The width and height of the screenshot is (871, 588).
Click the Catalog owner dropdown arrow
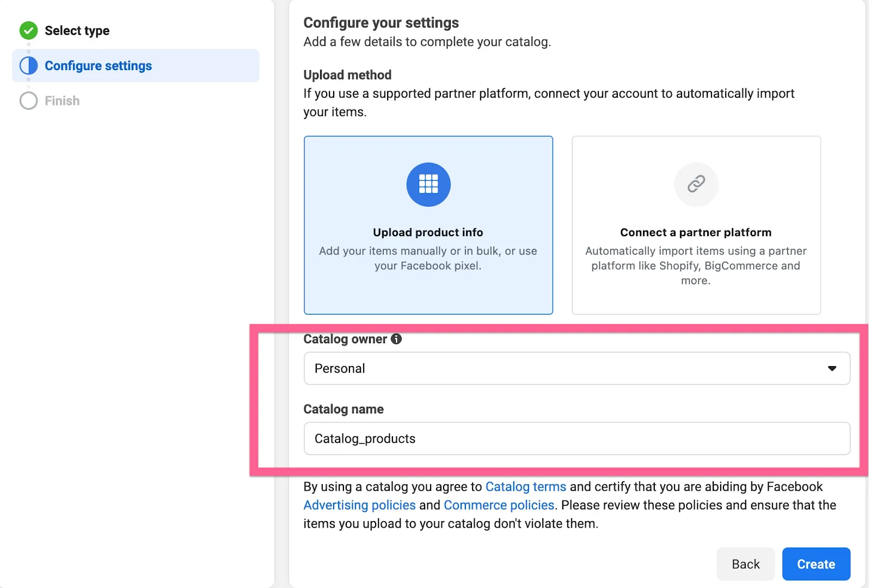pyautogui.click(x=832, y=368)
